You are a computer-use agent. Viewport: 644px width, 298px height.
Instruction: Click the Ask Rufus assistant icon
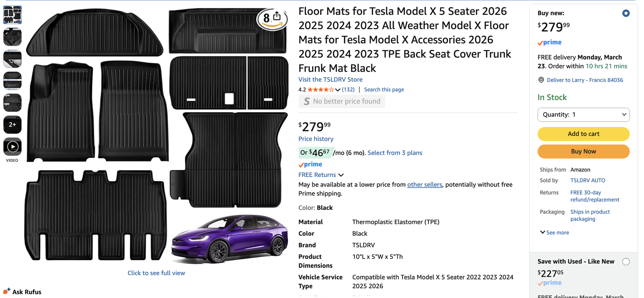[6, 291]
